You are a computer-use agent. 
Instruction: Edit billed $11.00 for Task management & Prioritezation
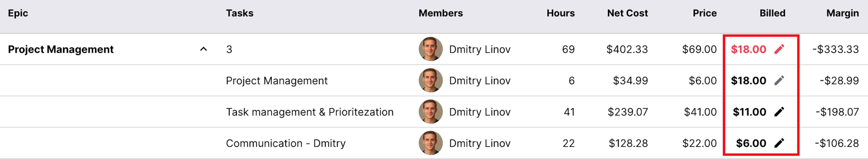[779, 112]
